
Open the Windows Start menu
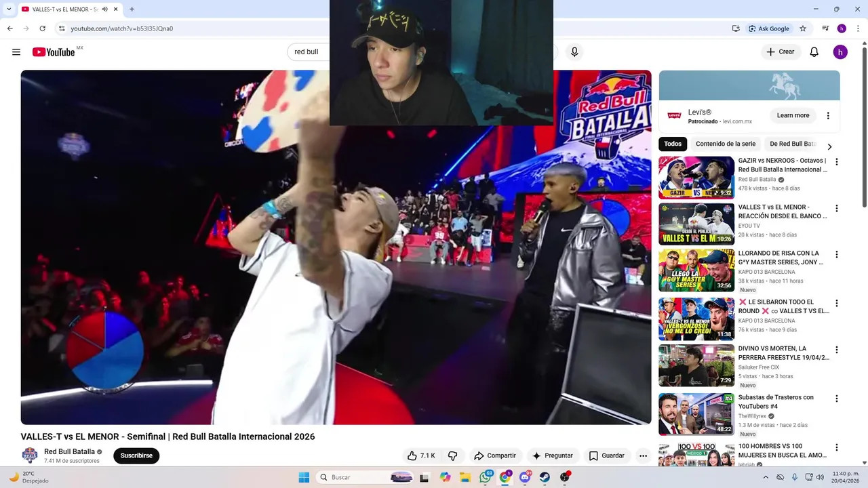click(x=304, y=477)
